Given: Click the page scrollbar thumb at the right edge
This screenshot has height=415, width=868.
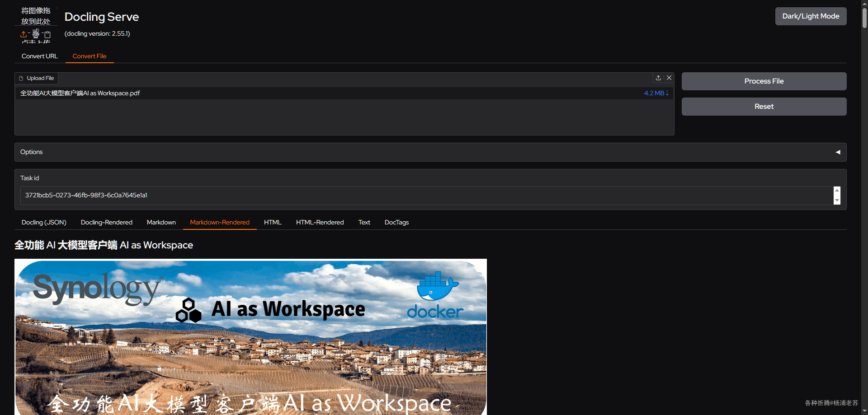Looking at the screenshot, I should tap(864, 18).
